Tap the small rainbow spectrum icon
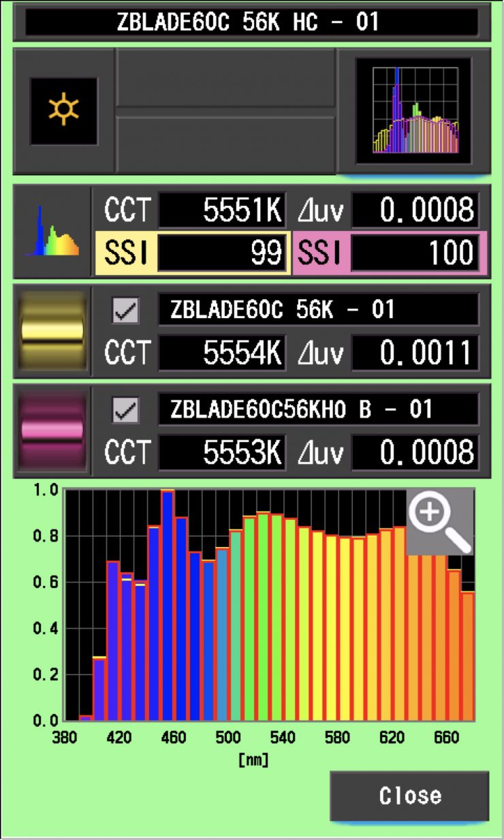This screenshot has height=840, width=504. point(52,232)
